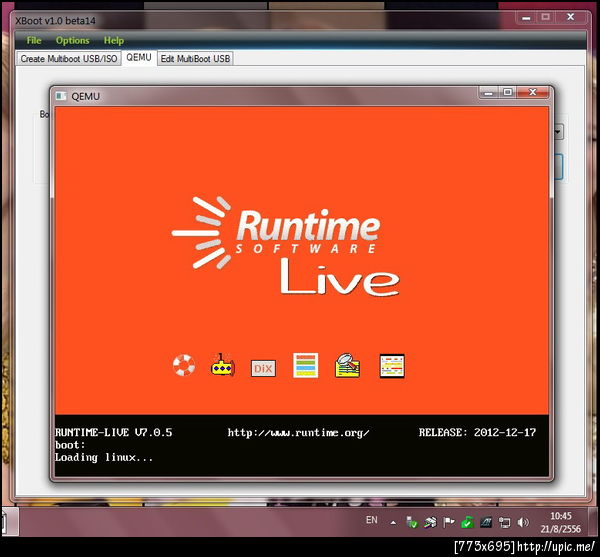The width and height of the screenshot is (600, 557).
Task: Click the lifebuoy icon in Runtime Live
Action: tap(183, 366)
